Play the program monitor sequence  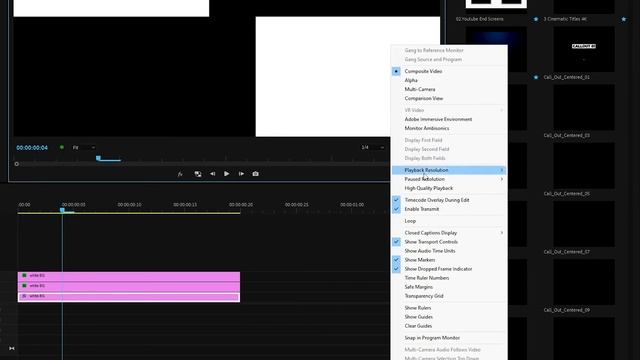(x=227, y=174)
